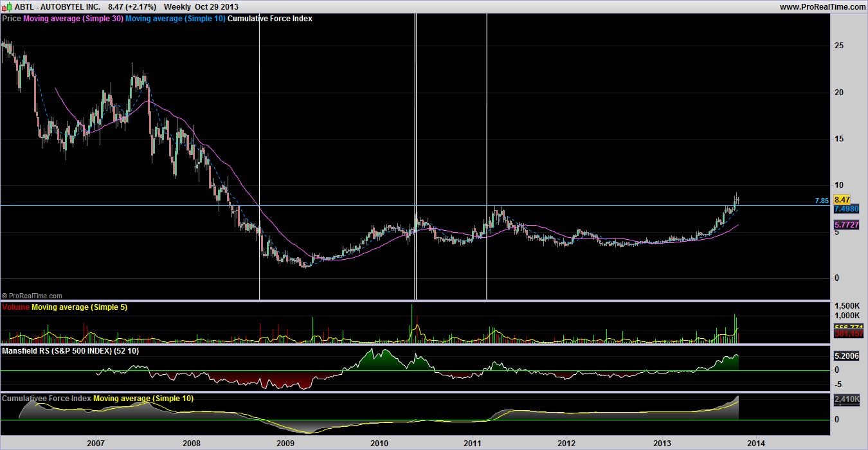Select the blue Moving average (Simple 10) label
Screen dimensions: 868x450
click(x=175, y=19)
